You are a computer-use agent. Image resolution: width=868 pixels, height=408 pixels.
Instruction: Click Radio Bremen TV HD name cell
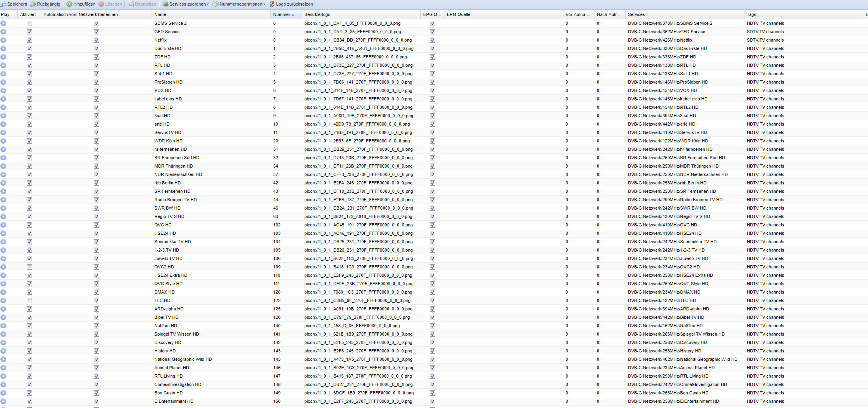(x=175, y=200)
